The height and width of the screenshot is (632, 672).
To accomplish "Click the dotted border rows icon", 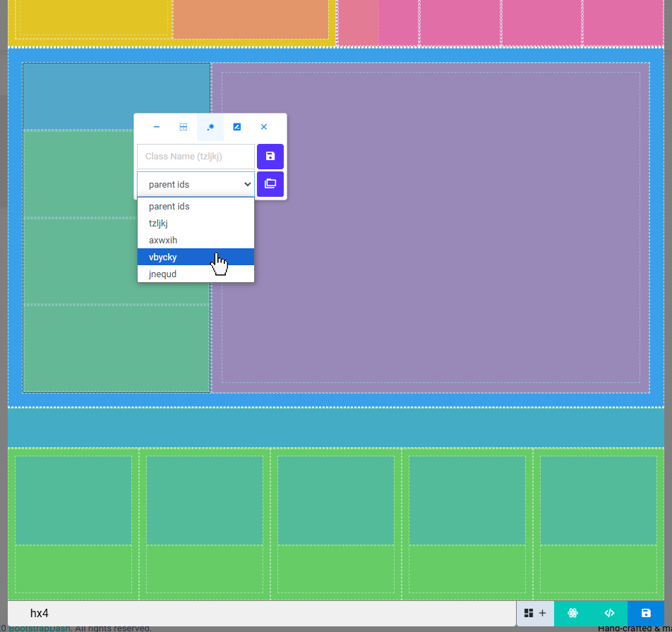I will [x=184, y=127].
